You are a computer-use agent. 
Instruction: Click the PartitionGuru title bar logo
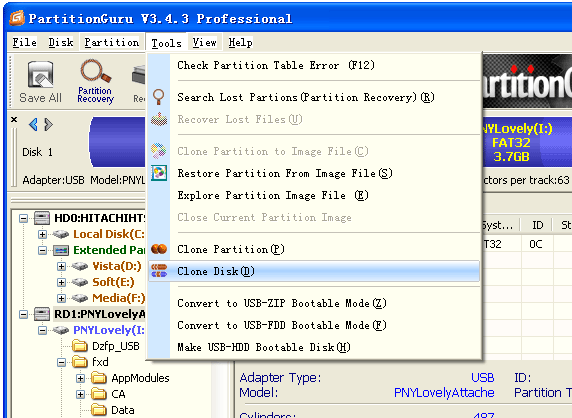tap(17, 18)
